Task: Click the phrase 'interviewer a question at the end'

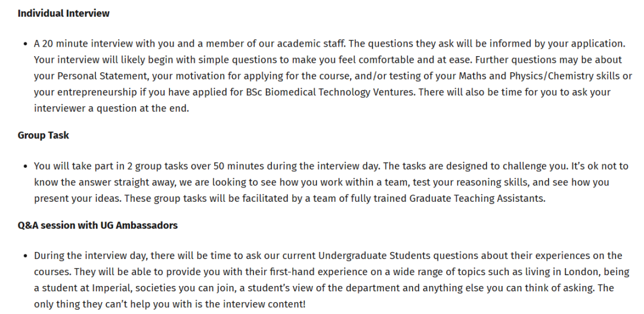Action: pos(111,109)
